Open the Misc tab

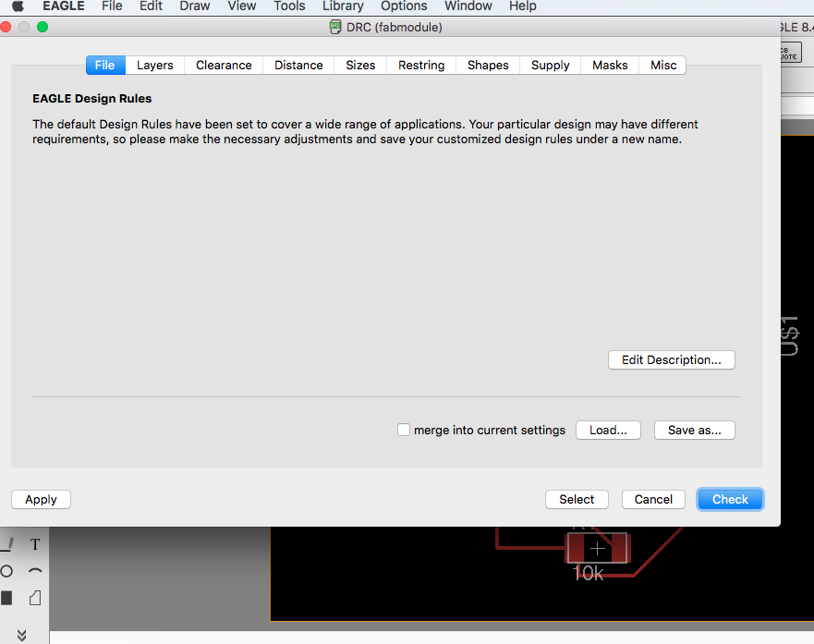pyautogui.click(x=662, y=66)
